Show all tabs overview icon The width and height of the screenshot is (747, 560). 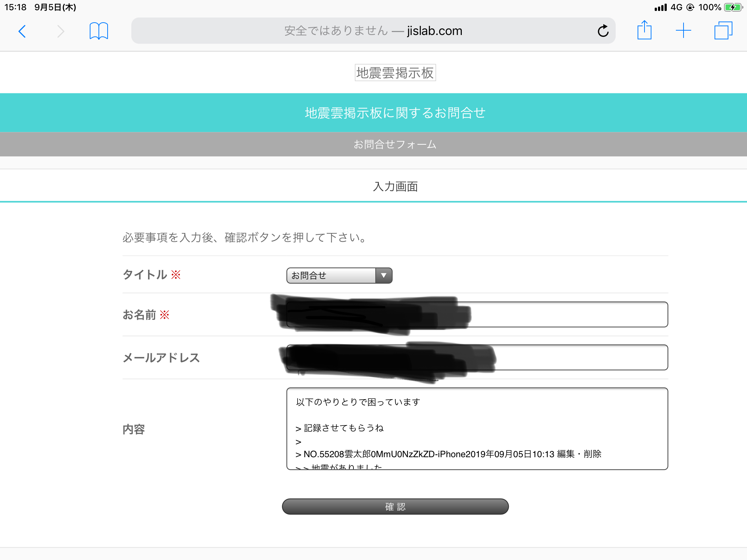[x=723, y=31]
